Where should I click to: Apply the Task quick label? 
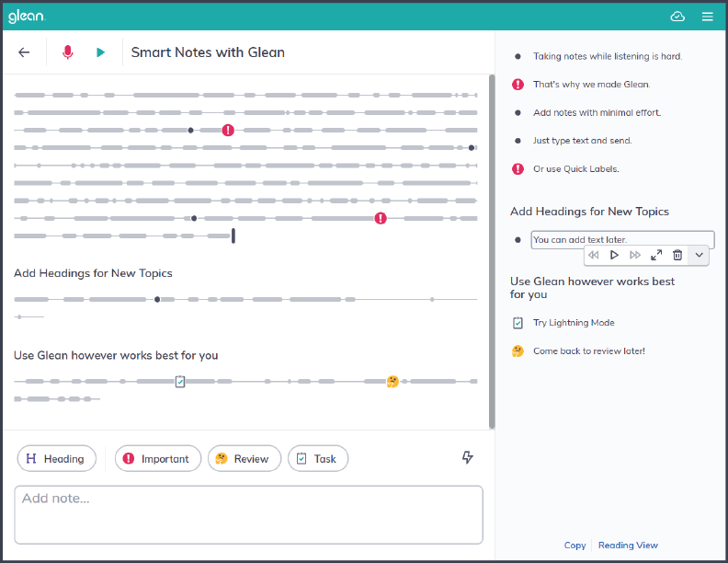(x=318, y=458)
